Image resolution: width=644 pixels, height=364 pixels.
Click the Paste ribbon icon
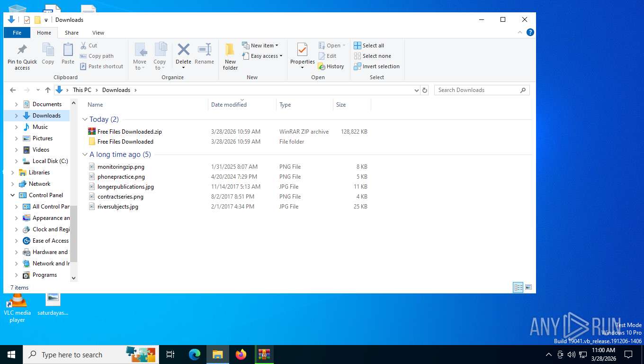pyautogui.click(x=68, y=50)
